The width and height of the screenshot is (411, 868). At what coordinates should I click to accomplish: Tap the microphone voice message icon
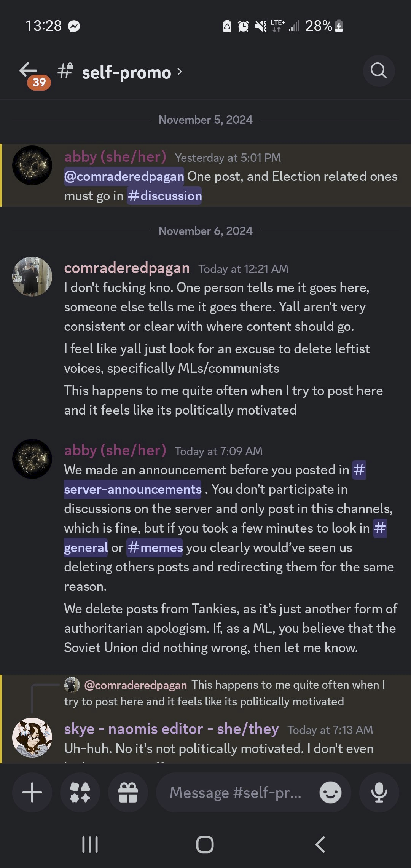coord(379,793)
